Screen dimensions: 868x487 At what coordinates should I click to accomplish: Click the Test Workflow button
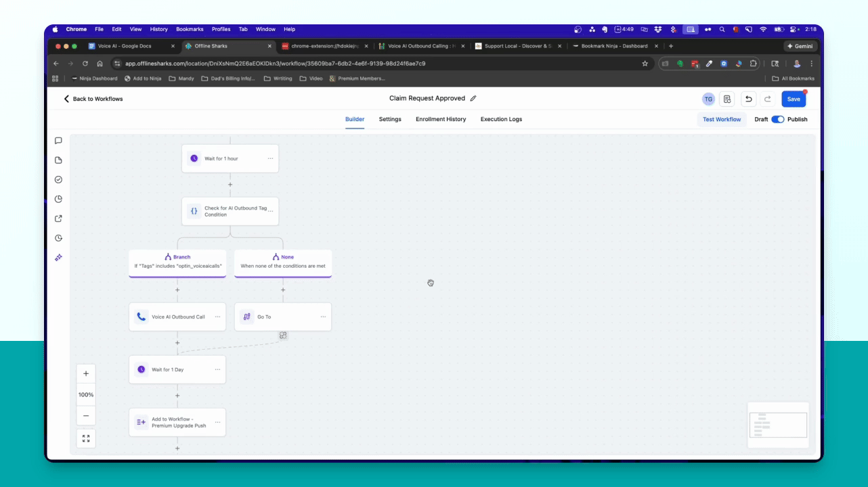click(722, 119)
